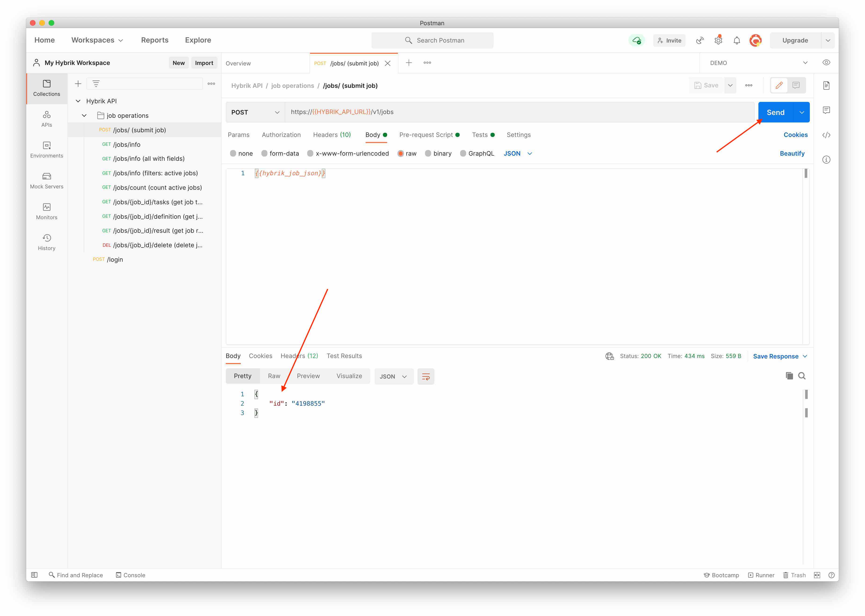This screenshot has width=865, height=616.
Task: Open the code snippet icon
Action: 826,135
